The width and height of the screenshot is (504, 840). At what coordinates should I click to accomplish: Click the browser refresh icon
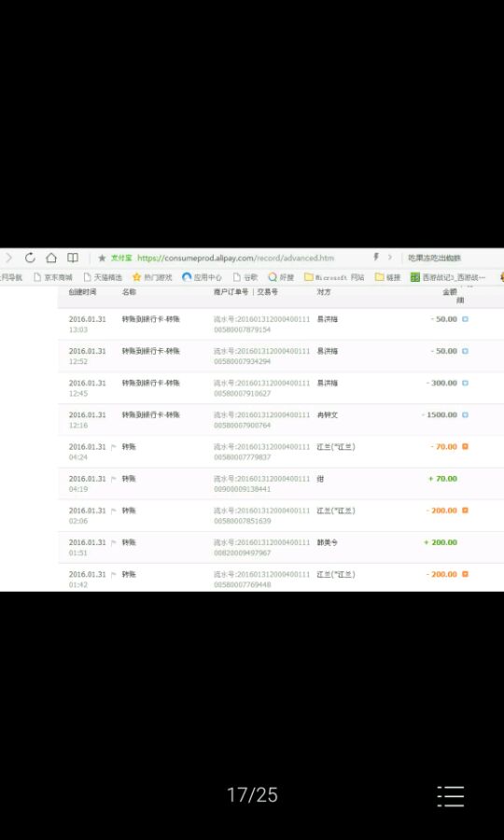tap(30, 258)
